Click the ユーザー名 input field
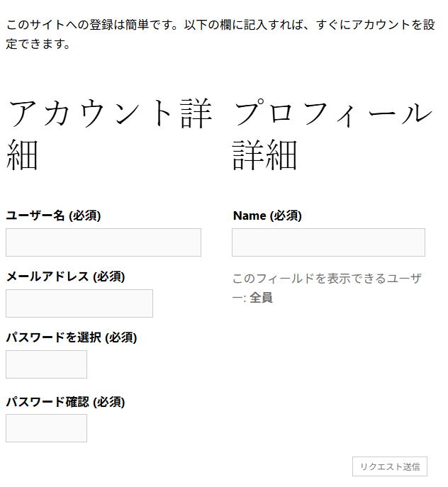The height and width of the screenshot is (487, 448). coord(103,242)
